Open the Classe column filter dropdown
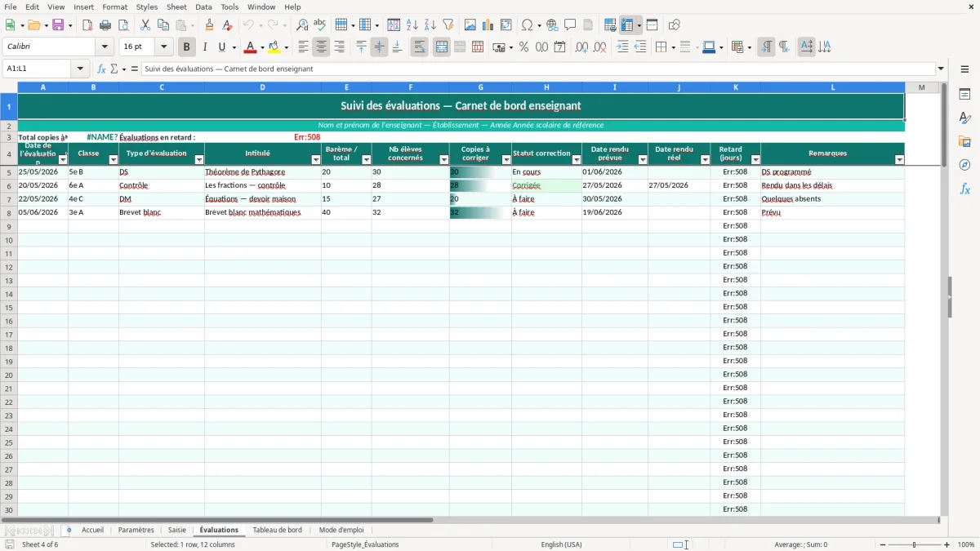The image size is (980, 551). (114, 160)
